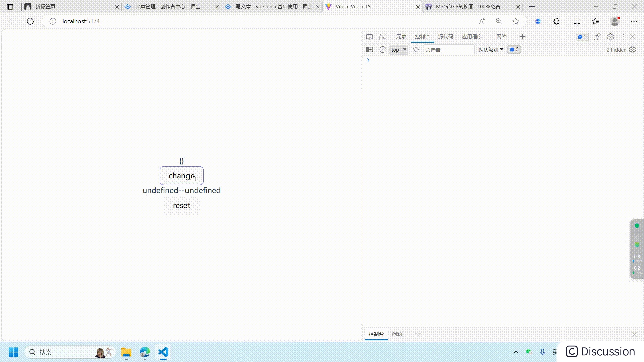Toggle live expression eye icon
The height and width of the screenshot is (362, 644).
pyautogui.click(x=416, y=50)
